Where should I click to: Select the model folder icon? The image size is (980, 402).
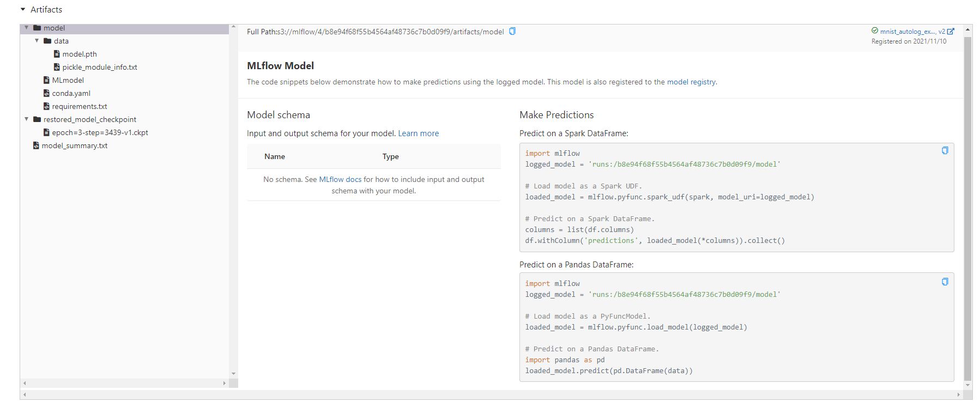[37, 28]
